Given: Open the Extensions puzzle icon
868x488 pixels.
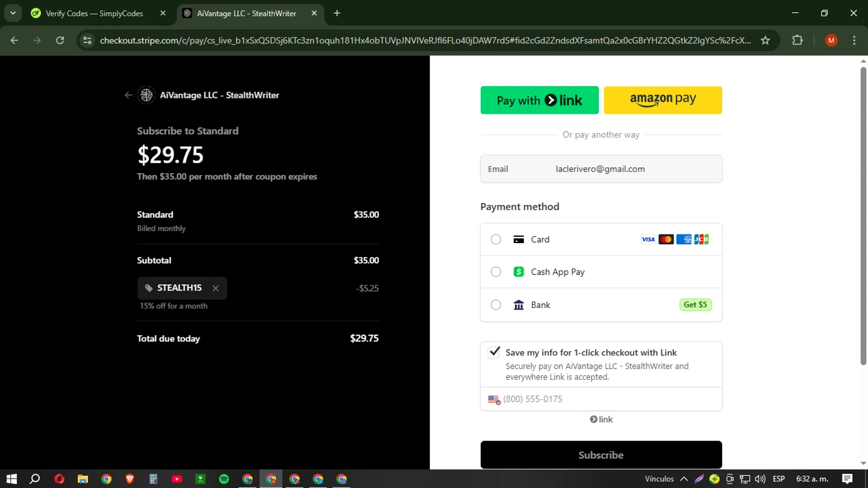Looking at the screenshot, I should 797,40.
